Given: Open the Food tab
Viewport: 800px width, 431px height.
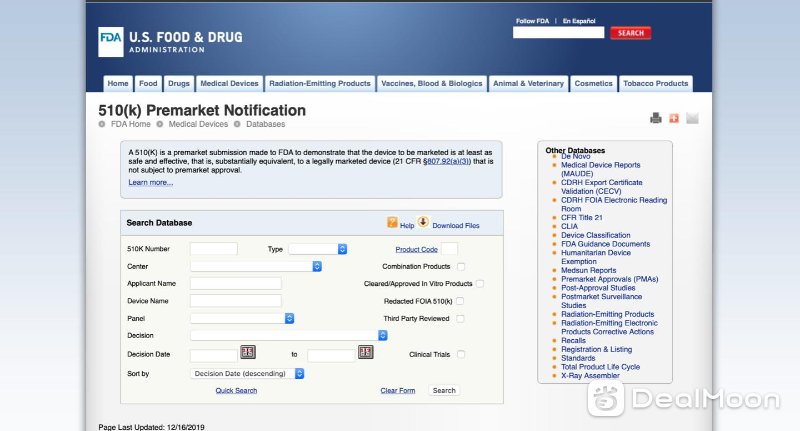Looking at the screenshot, I should coord(148,84).
